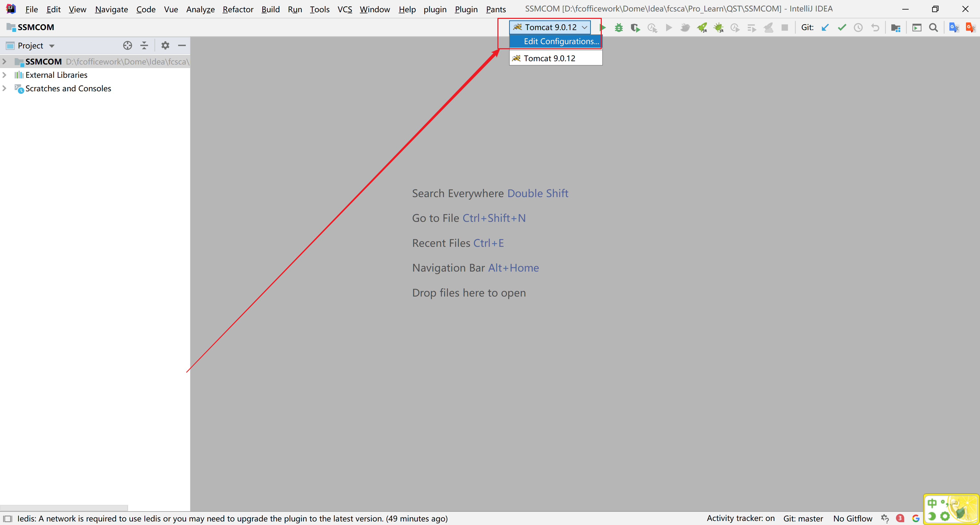Open the blue Google Translate icon
This screenshot has height=525, width=980.
[954, 27]
